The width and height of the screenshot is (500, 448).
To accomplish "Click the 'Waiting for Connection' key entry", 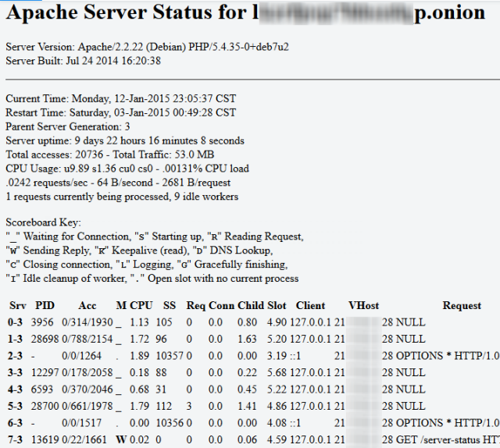I will (68, 236).
